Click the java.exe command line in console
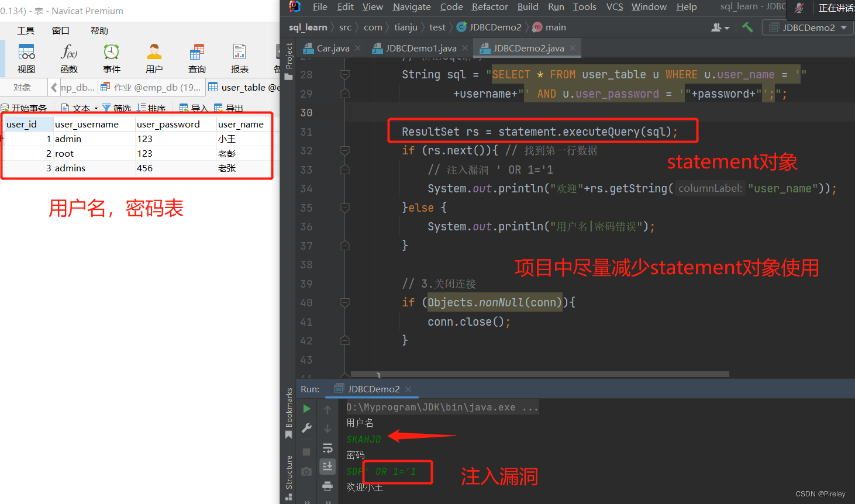The image size is (855, 504). point(442,407)
